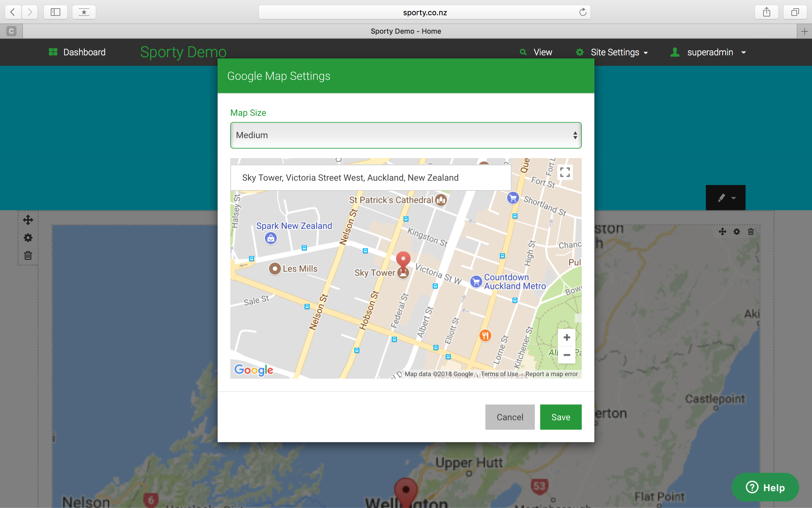812x508 pixels.
Task: Open the Dashboard link
Action: pos(77,52)
